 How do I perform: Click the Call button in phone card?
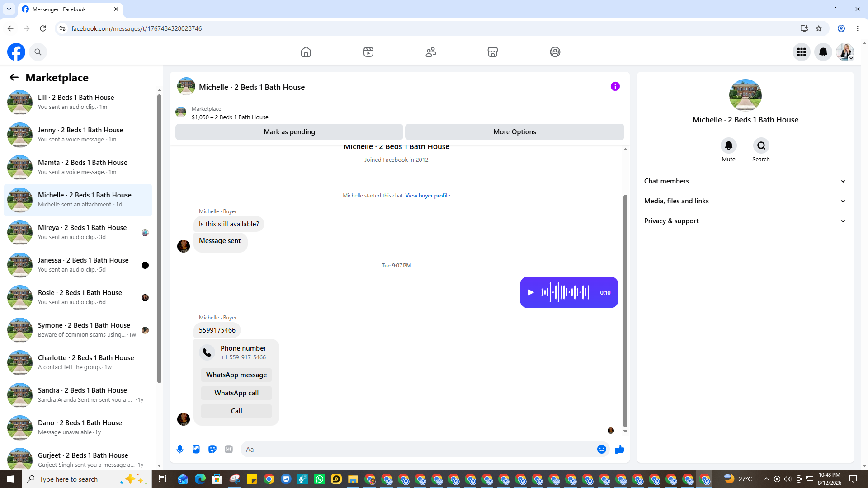pos(236,411)
